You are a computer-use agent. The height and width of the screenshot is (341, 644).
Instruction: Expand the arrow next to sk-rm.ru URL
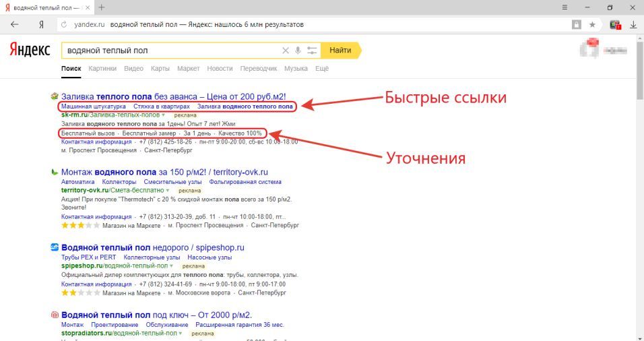[163, 115]
